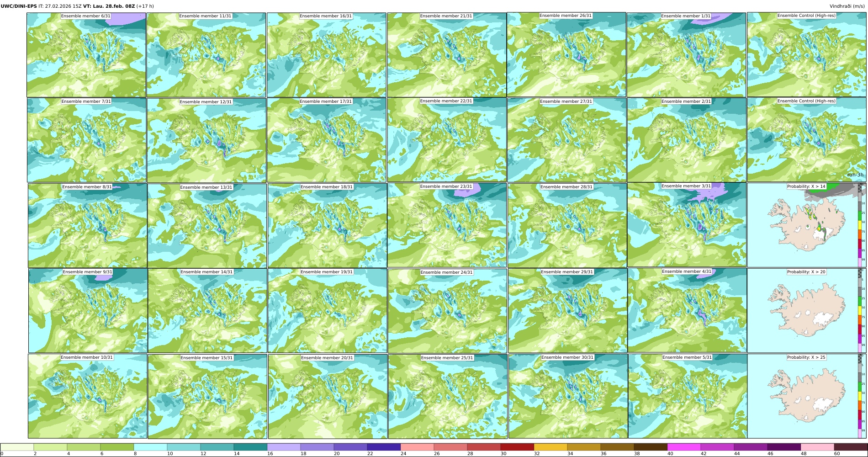This screenshot has height=457, width=868.
Task: Open the Ensemble member 3/31 wind map
Action: (x=687, y=225)
